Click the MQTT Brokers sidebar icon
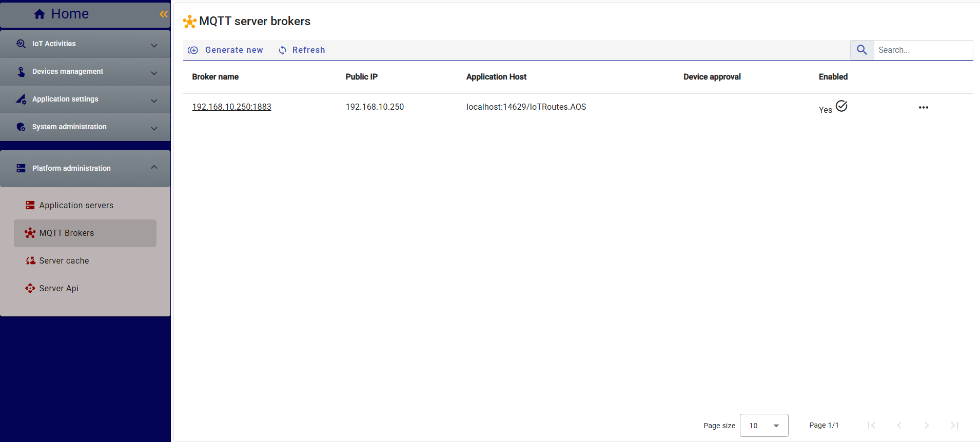This screenshot has height=442, width=980. pos(30,233)
